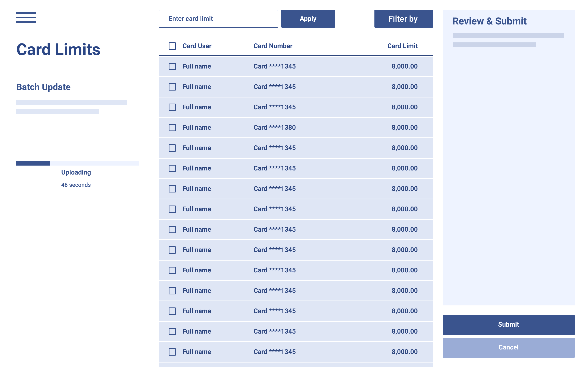Tick the checkbox next to the second row
This screenshot has width=588, height=367.
click(x=172, y=87)
